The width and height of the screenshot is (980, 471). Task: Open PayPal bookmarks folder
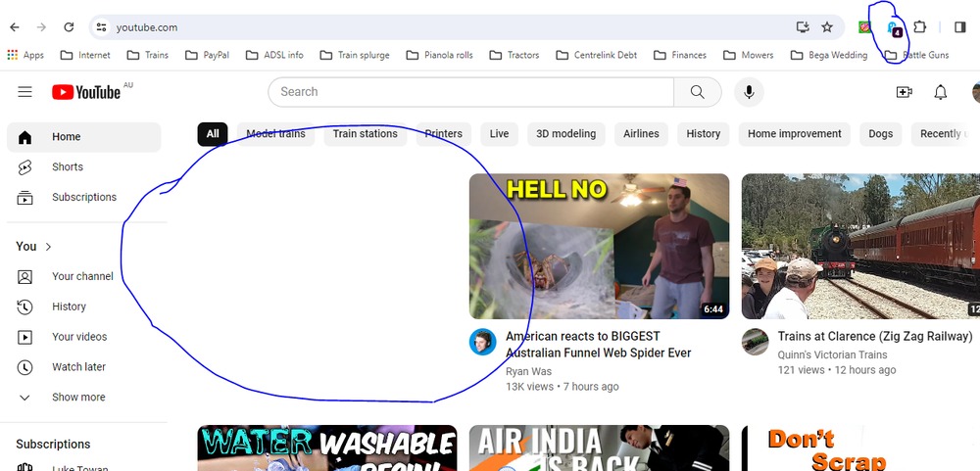pyautogui.click(x=208, y=55)
